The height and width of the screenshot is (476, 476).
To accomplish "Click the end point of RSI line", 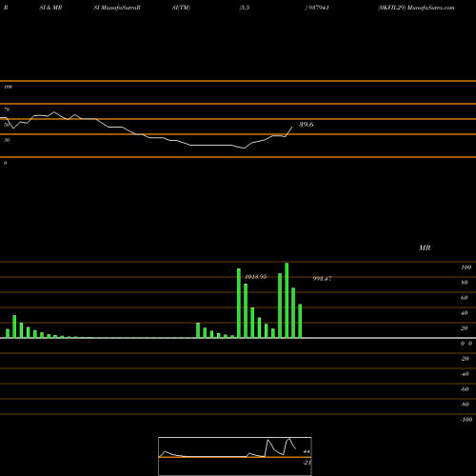I will click(x=292, y=128).
